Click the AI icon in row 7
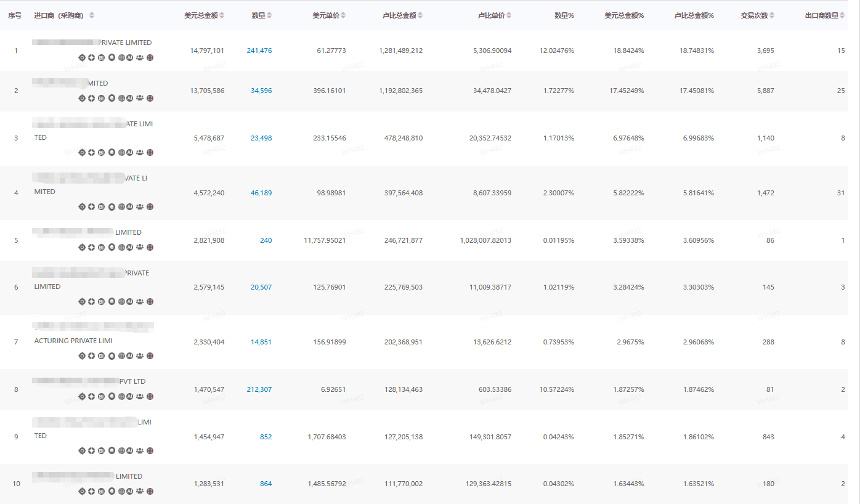The height and width of the screenshot is (504, 860). click(130, 356)
